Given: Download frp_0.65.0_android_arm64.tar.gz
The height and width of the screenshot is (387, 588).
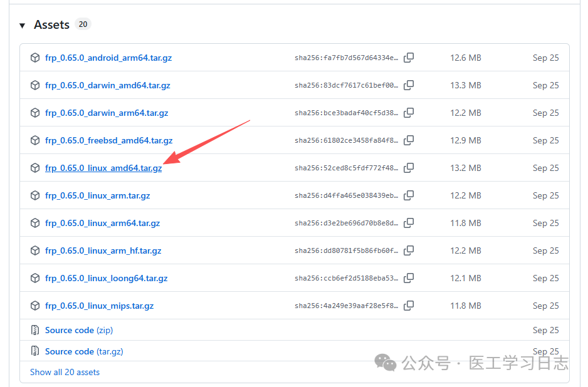Looking at the screenshot, I should (108, 58).
